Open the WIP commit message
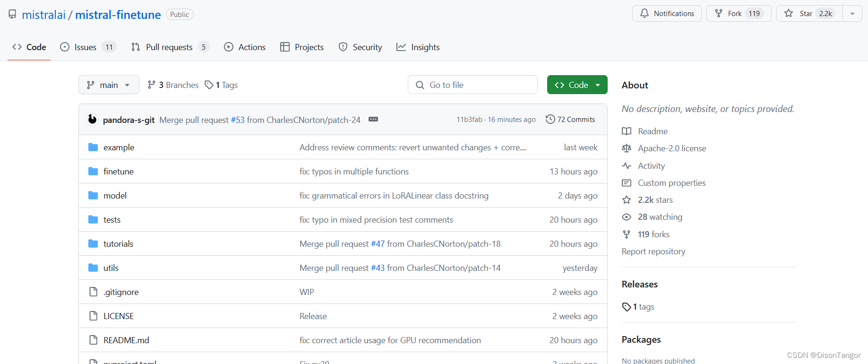The image size is (868, 364). [307, 292]
